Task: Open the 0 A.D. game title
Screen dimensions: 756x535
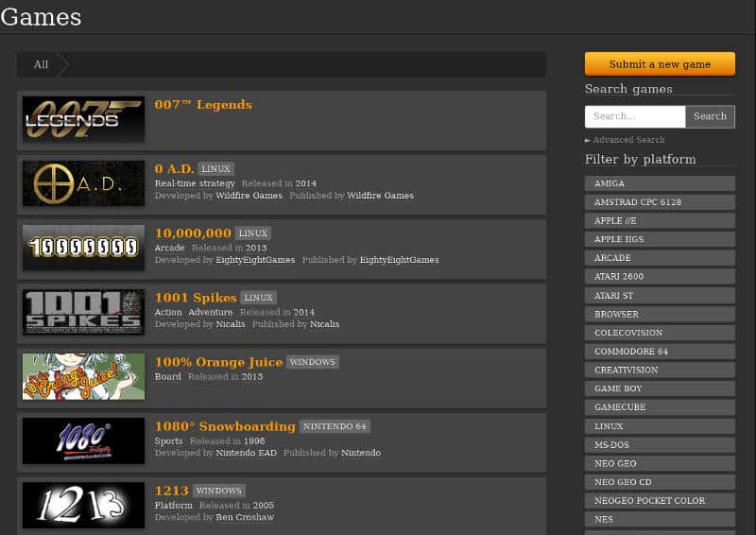Action: click(x=174, y=169)
